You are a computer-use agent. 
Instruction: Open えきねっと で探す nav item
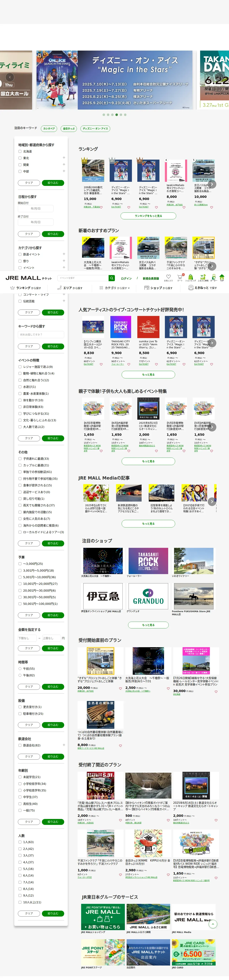tap(203, 288)
